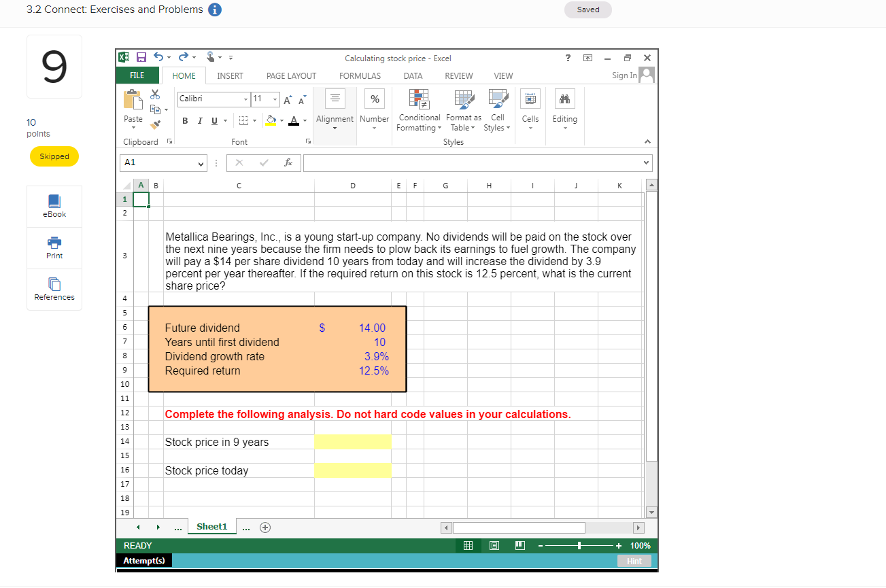Viewport: 886px width, 588px height.
Task: Open the Cells group menu
Action: click(x=530, y=109)
